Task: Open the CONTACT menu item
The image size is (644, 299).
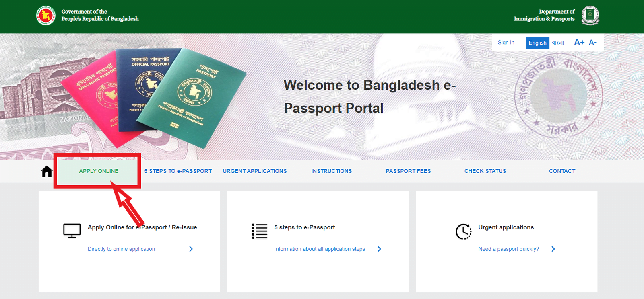Action: click(562, 171)
